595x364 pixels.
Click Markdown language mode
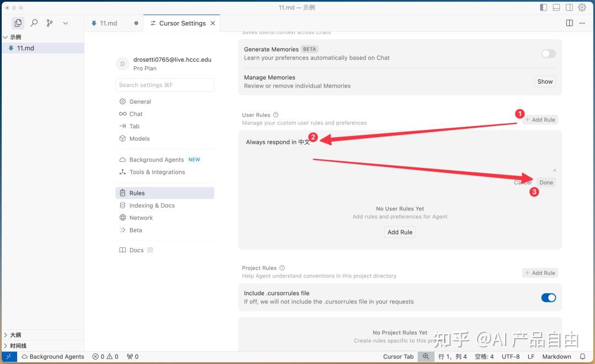(556, 356)
